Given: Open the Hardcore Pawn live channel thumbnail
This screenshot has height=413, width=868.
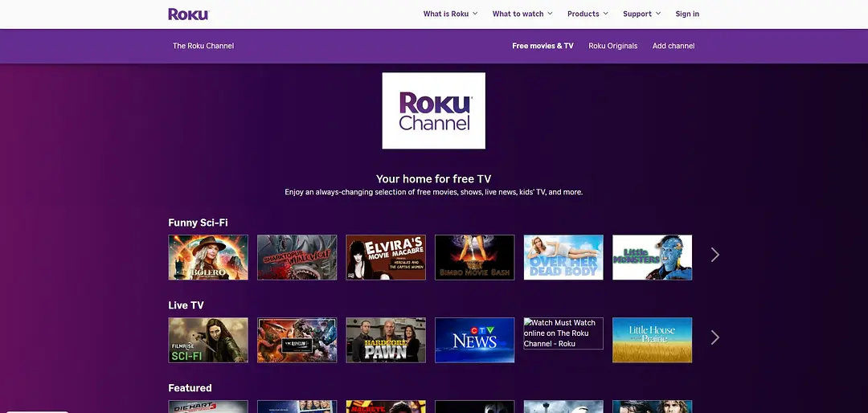Looking at the screenshot, I should click(386, 340).
